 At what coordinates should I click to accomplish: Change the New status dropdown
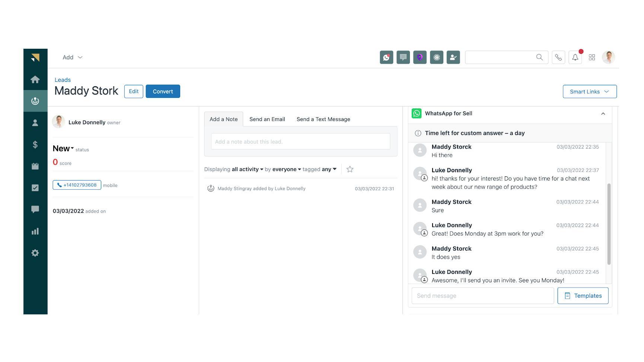pos(63,148)
